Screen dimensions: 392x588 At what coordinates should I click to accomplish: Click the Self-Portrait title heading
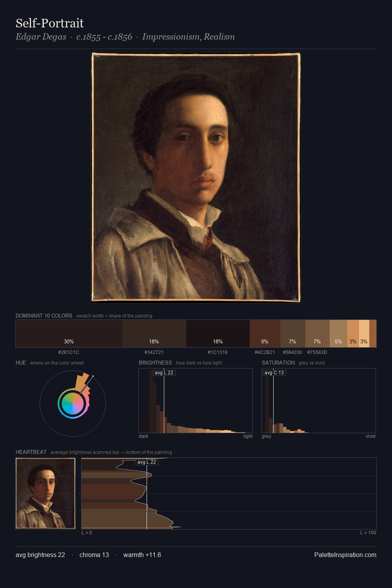(x=50, y=23)
